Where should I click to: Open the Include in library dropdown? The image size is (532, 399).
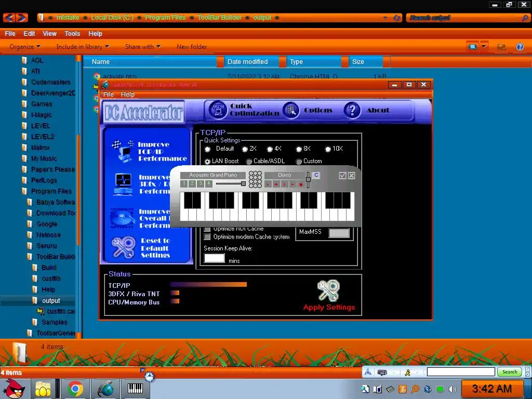coord(83,47)
